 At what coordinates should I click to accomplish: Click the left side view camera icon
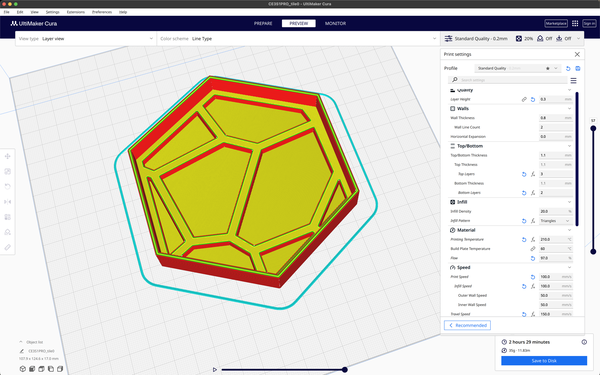pos(51,369)
